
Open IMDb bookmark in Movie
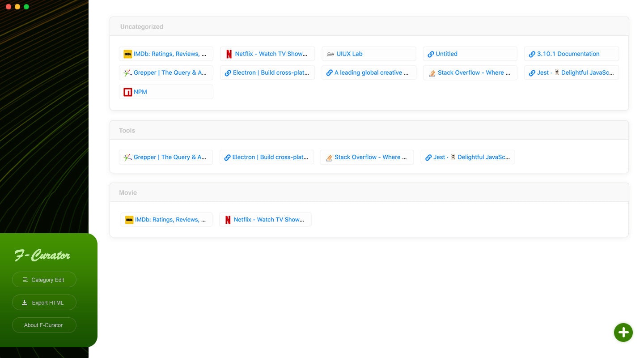coord(166,220)
